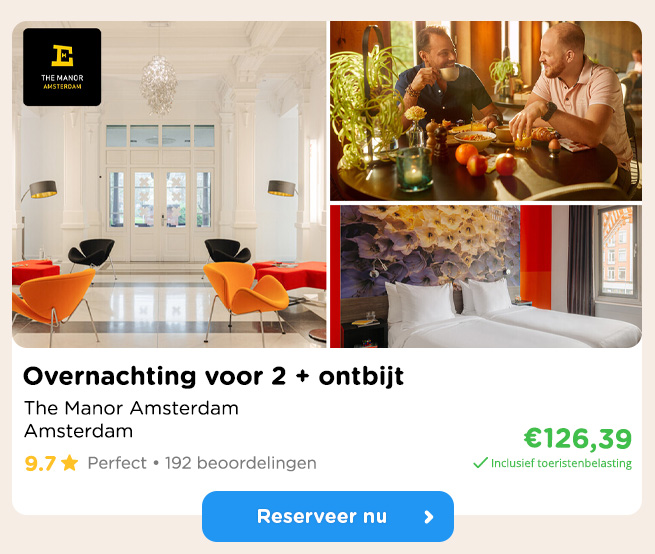
Task: Click the chandelier in the lobby photo
Action: [x=158, y=84]
